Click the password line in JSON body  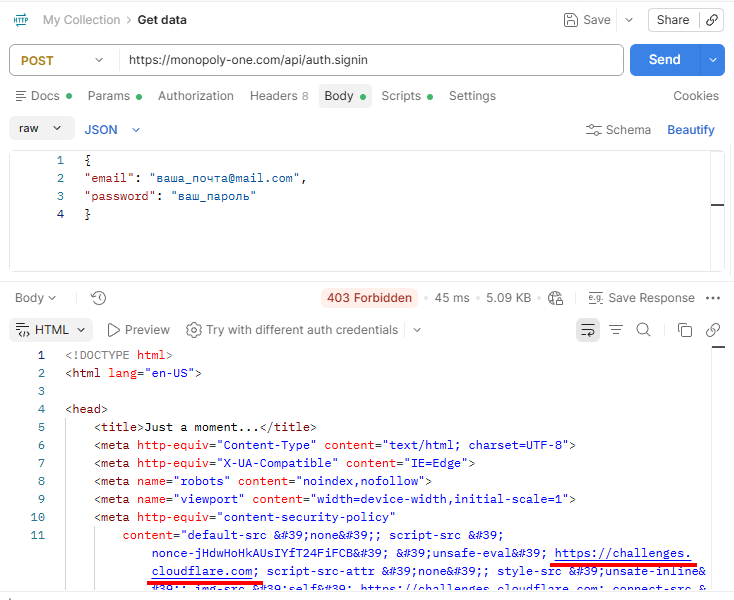click(x=170, y=196)
